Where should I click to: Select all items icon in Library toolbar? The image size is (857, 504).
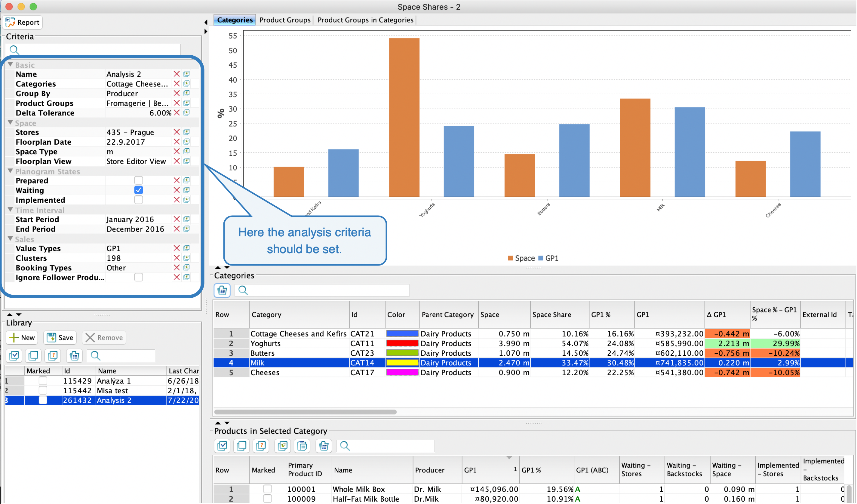click(x=14, y=356)
